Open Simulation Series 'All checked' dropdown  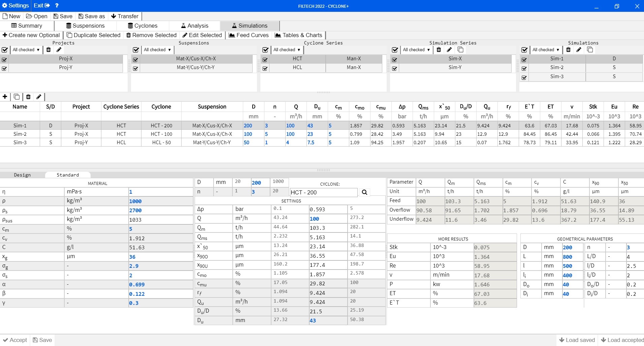[x=416, y=50]
